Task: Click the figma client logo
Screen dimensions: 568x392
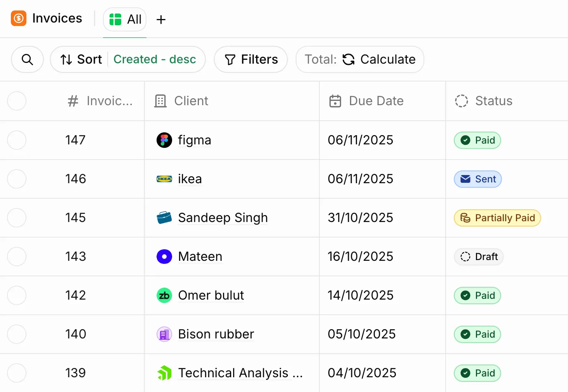Action: 164,140
